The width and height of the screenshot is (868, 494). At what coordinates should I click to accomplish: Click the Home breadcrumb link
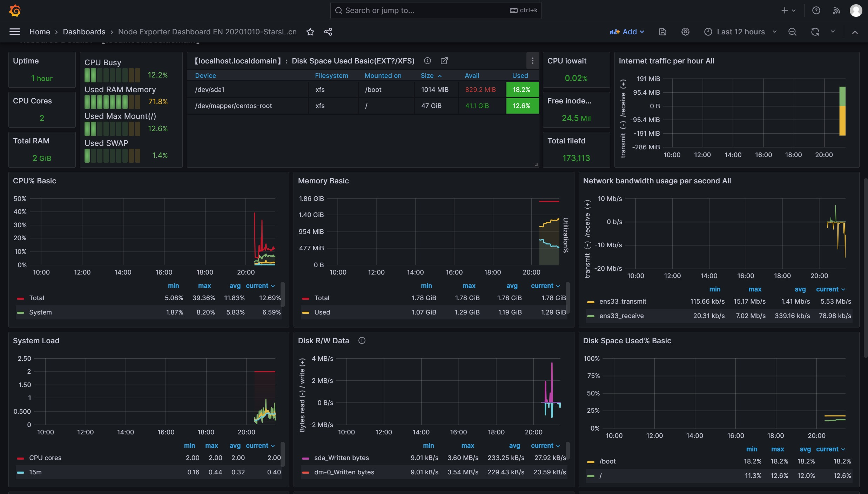[40, 32]
